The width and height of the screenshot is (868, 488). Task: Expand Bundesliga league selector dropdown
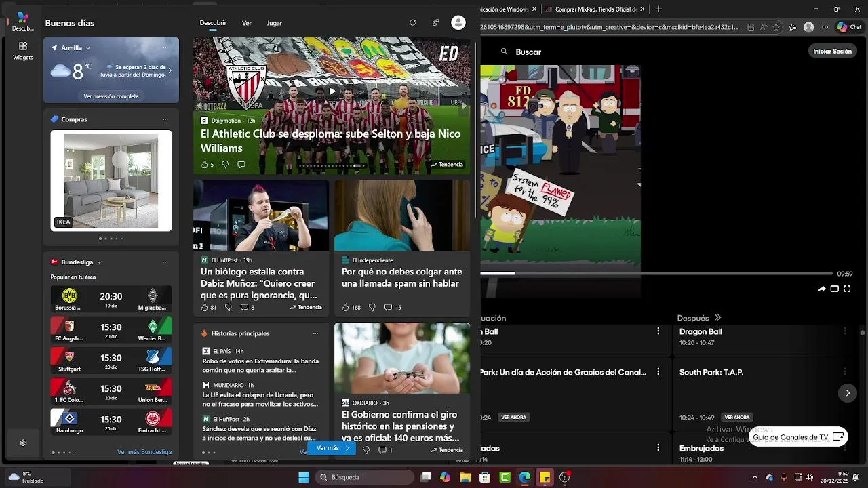pos(100,262)
